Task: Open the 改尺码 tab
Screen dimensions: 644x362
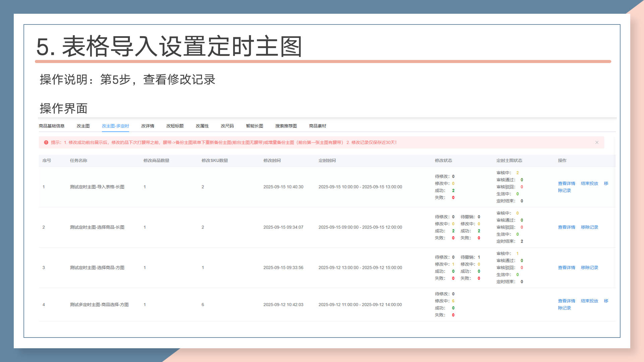Action: click(x=227, y=126)
